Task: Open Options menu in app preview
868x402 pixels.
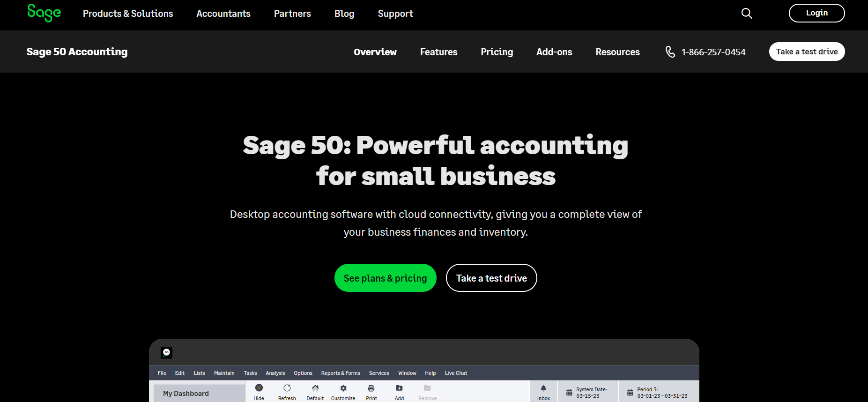Action: click(x=303, y=373)
